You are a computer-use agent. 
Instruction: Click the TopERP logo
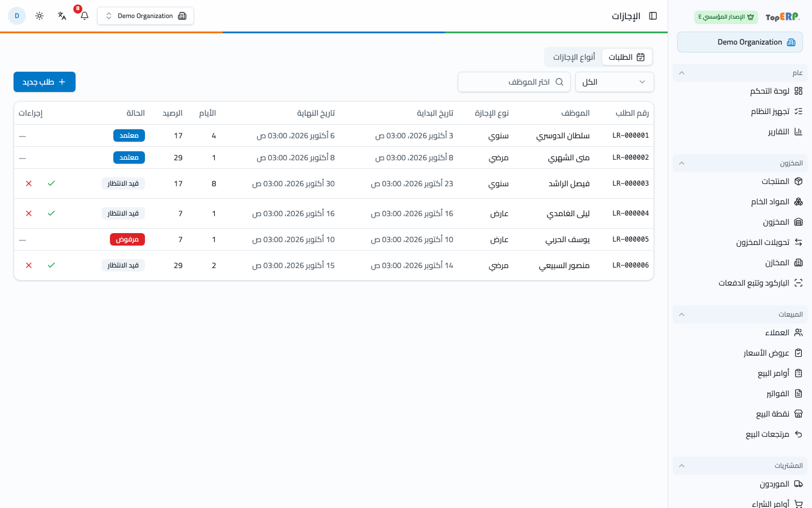point(783,17)
